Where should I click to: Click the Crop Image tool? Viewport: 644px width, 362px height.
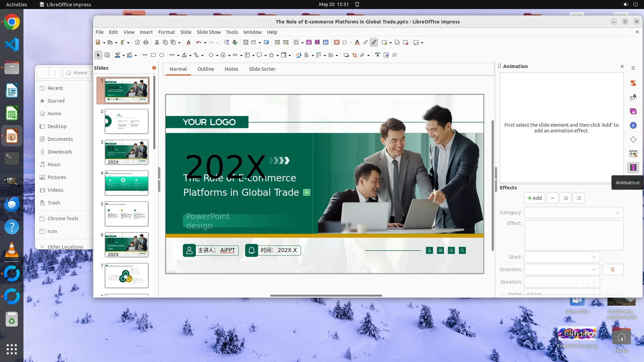(355, 55)
